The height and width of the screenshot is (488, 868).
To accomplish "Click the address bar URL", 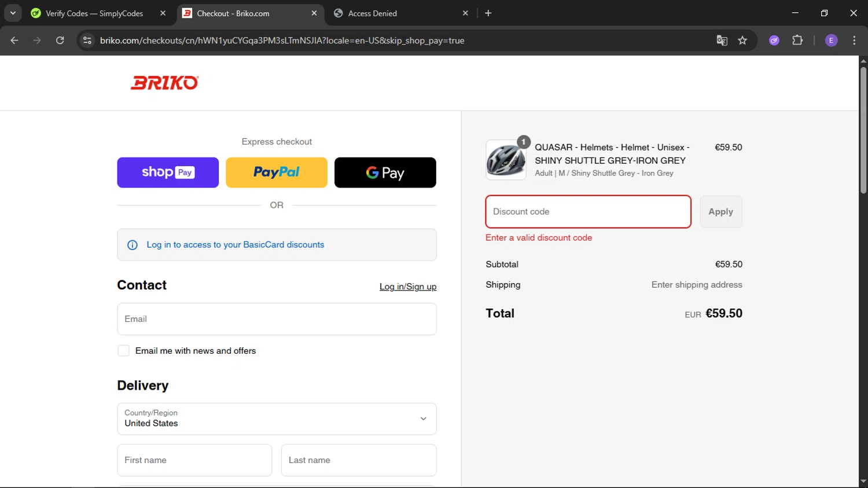I will pyautogui.click(x=282, y=41).
